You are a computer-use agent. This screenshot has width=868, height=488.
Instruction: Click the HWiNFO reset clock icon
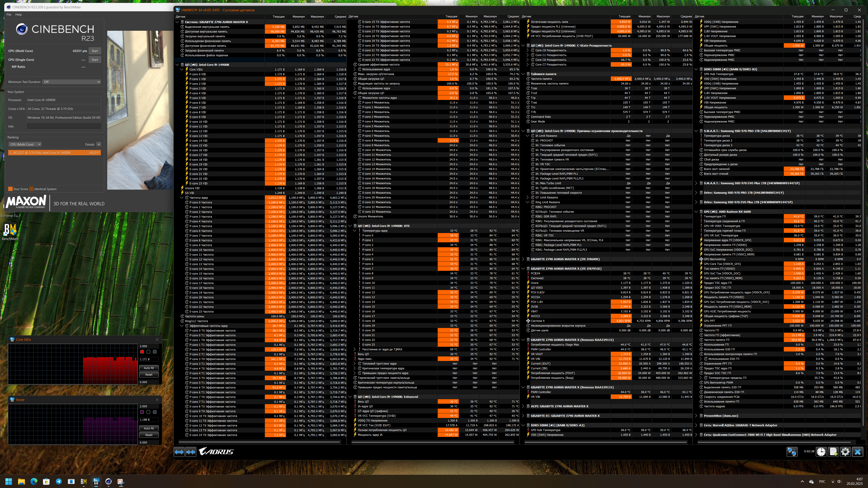(821, 452)
